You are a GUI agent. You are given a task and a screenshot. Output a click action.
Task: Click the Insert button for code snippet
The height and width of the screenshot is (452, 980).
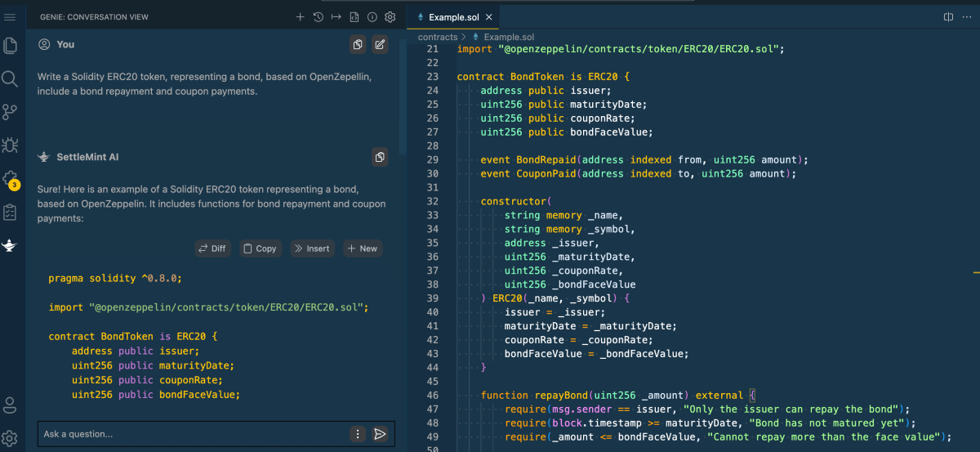tap(312, 248)
